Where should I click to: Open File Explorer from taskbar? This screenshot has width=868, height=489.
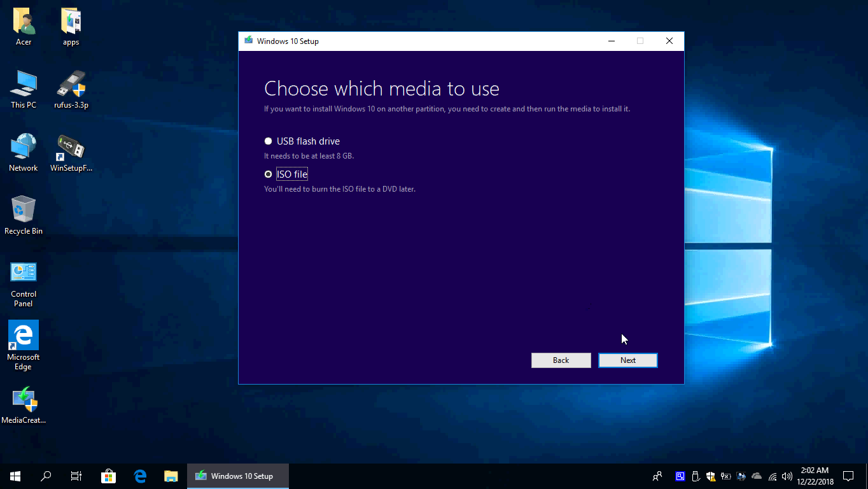[x=171, y=476]
